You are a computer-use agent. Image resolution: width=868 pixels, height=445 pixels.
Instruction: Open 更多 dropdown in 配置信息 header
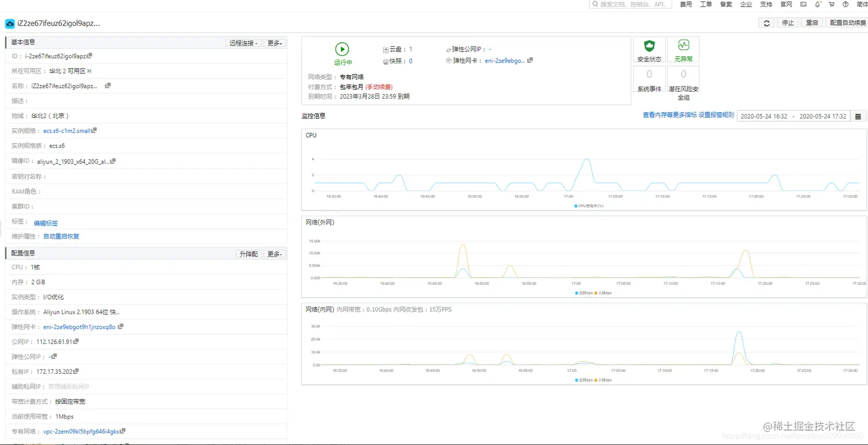[x=275, y=253]
